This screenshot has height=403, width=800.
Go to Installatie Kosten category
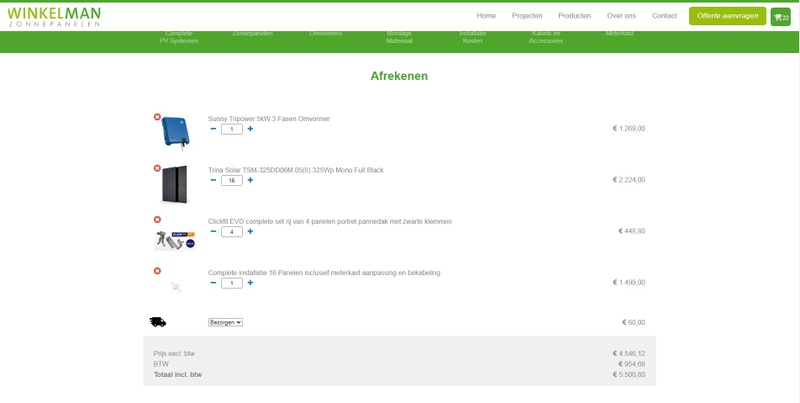pyautogui.click(x=472, y=37)
